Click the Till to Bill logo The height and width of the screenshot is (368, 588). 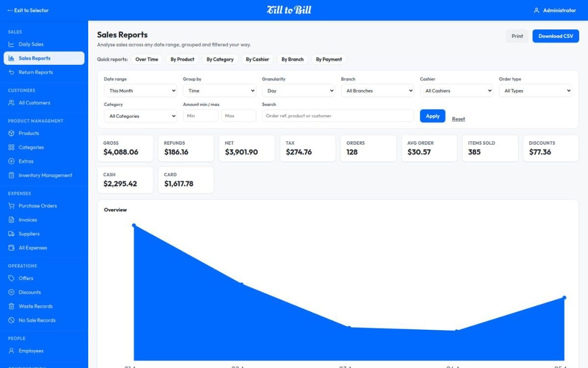pyautogui.click(x=289, y=10)
